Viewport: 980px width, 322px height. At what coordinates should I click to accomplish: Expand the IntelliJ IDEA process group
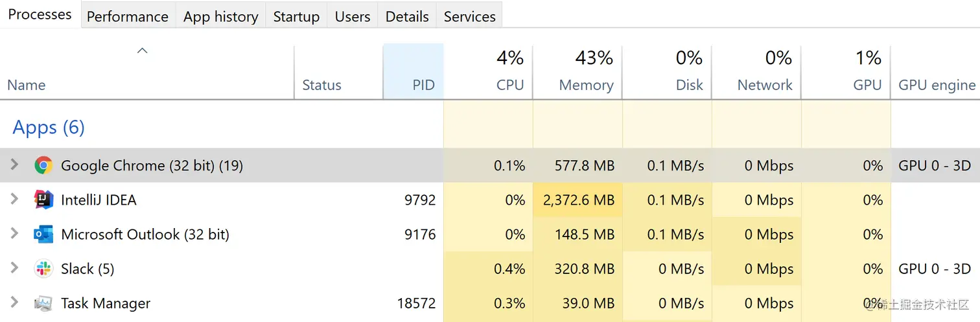tap(14, 200)
